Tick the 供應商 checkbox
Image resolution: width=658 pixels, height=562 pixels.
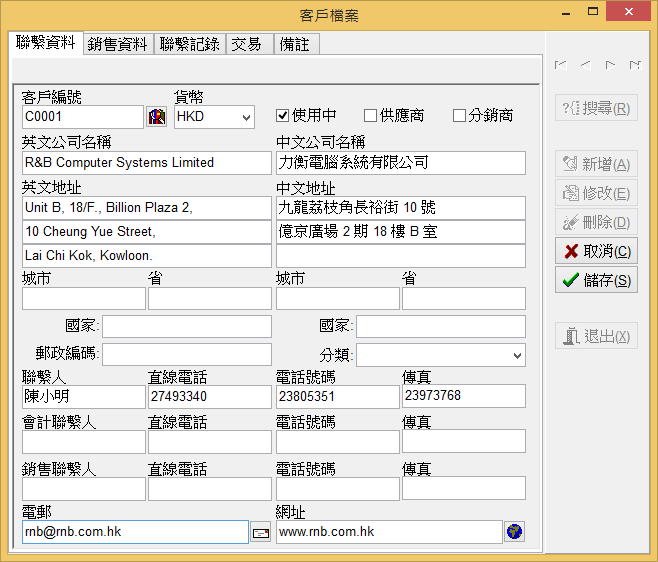click(370, 115)
